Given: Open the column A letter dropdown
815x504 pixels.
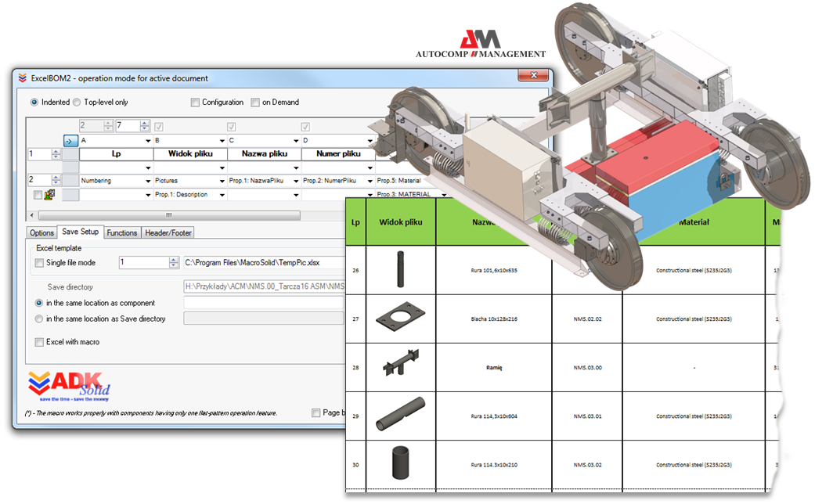Looking at the screenshot, I should point(148,141).
